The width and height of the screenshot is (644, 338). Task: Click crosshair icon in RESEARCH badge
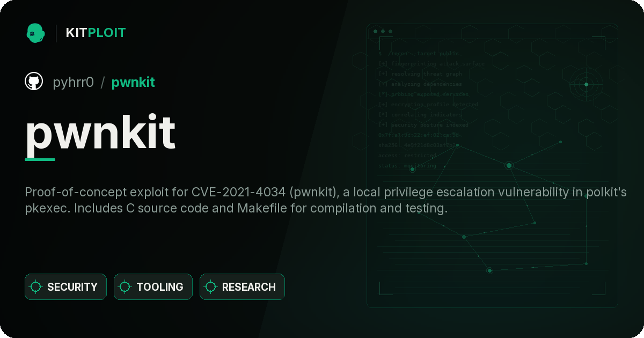(x=211, y=287)
